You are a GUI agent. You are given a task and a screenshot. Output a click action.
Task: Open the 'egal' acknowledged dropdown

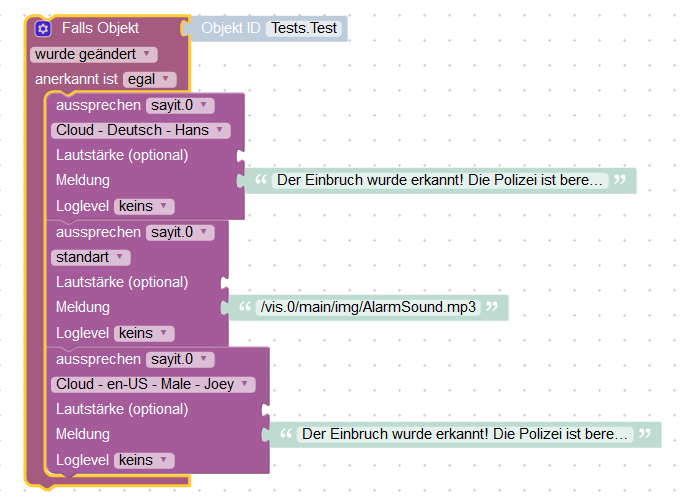[150, 80]
